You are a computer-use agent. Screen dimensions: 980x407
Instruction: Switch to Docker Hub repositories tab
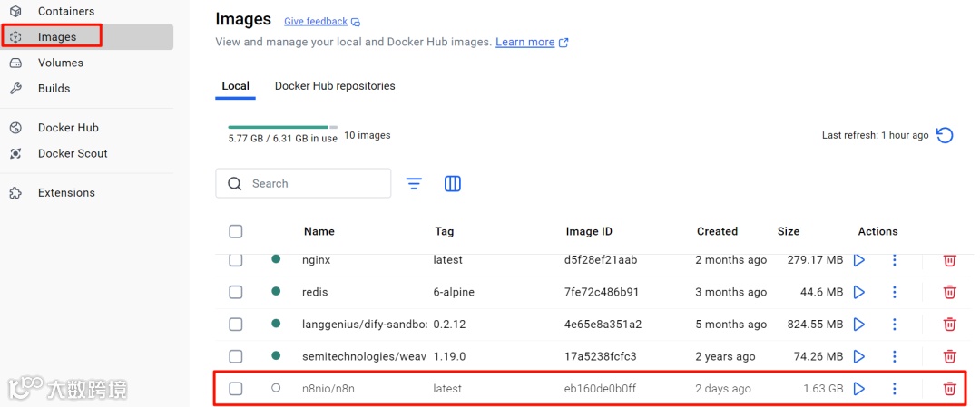[x=335, y=86]
